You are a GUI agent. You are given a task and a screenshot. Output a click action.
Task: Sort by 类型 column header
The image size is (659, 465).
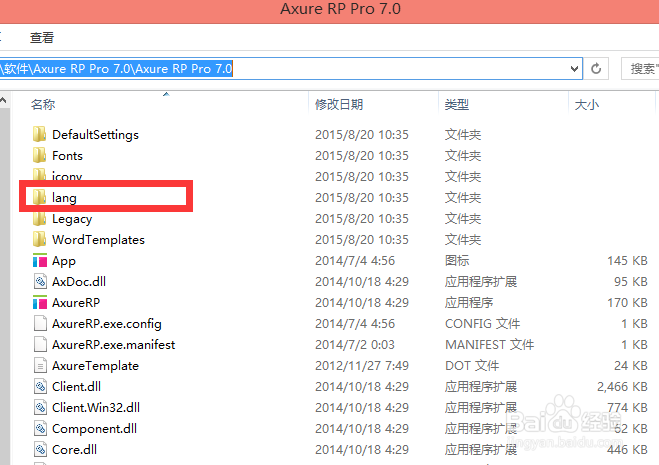[x=457, y=104]
